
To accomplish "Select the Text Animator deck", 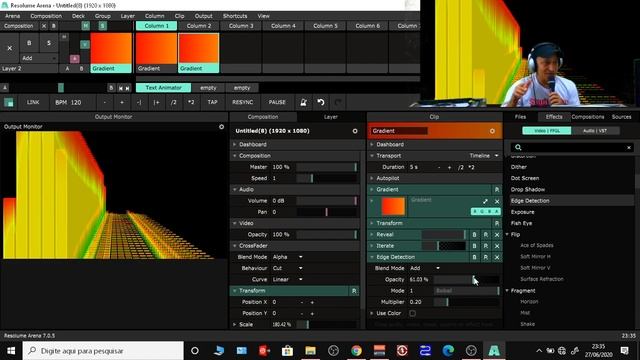I will 163,88.
